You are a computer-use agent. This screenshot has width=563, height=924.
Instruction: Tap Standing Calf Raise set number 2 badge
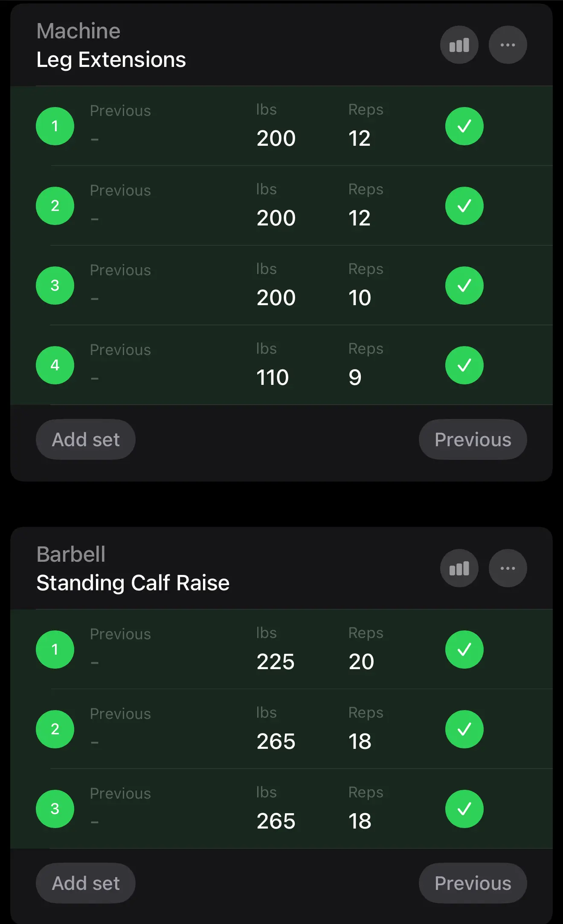[x=55, y=729]
